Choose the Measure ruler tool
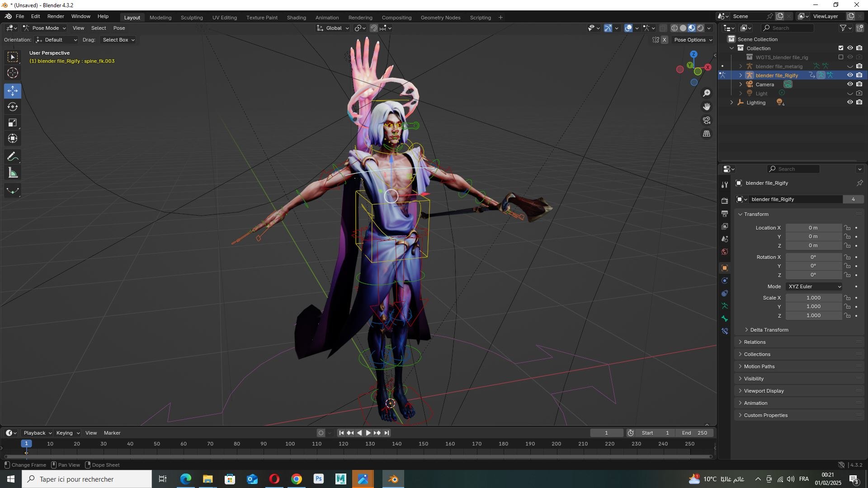Image resolution: width=868 pixels, height=488 pixels. tap(13, 173)
